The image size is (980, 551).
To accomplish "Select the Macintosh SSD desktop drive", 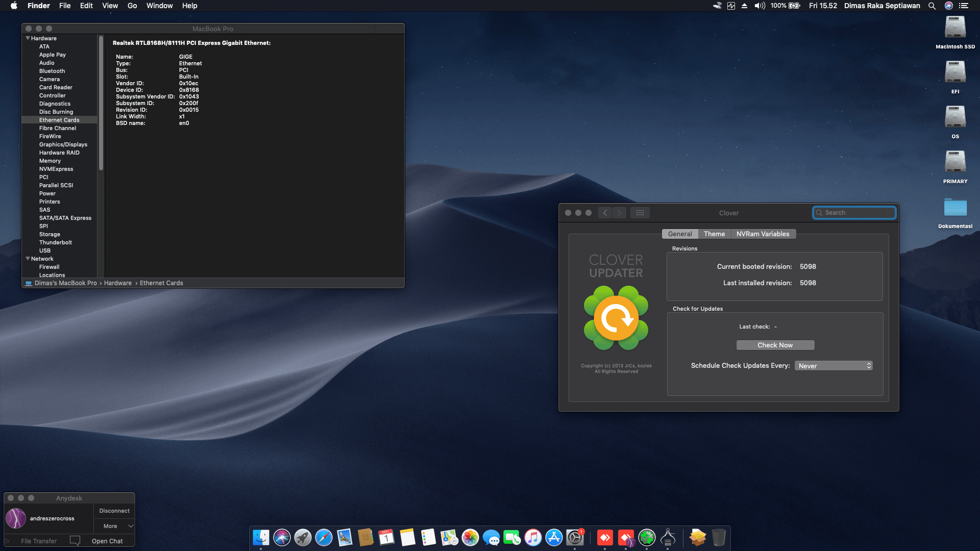I will [x=955, y=32].
